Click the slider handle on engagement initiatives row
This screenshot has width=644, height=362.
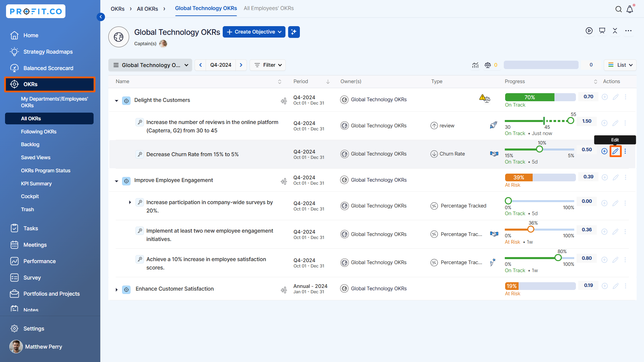531,229
